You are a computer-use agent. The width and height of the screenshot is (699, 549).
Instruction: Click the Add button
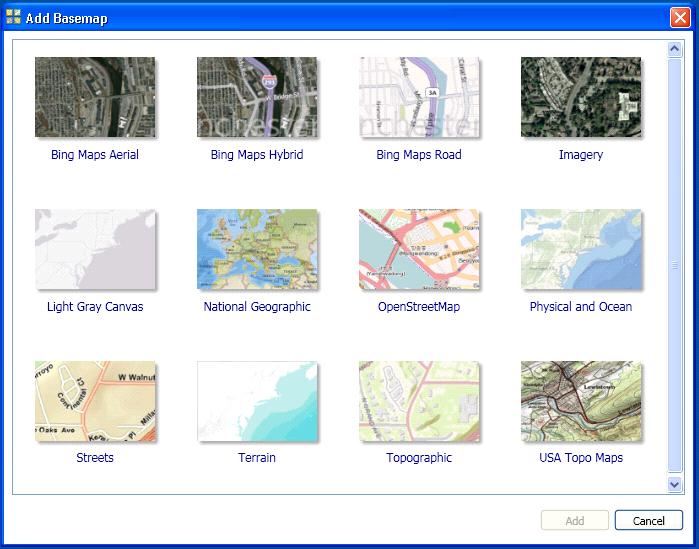pos(575,520)
